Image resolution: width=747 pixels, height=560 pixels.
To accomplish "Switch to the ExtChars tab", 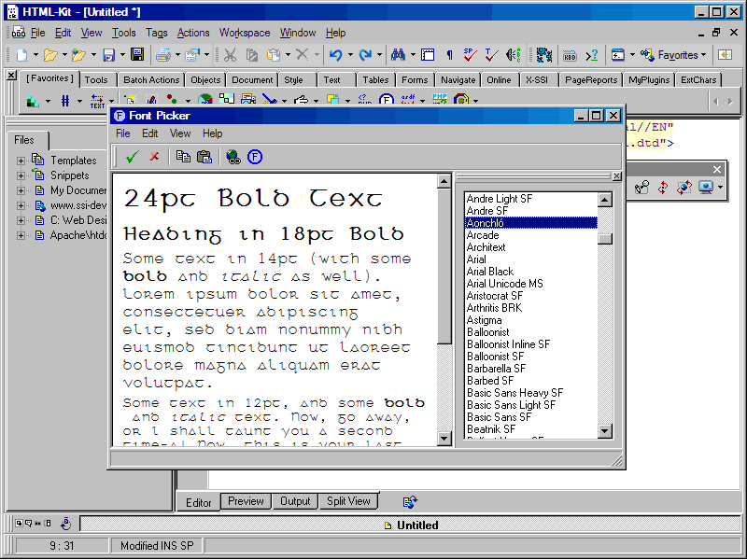I will click(698, 80).
